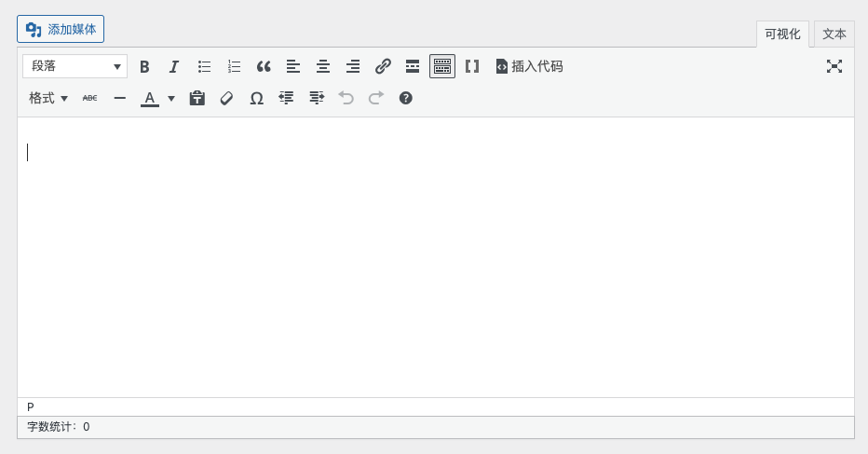Viewport: 868px width, 454px height.
Task: Click the 添加媒体 button
Action: click(61, 29)
